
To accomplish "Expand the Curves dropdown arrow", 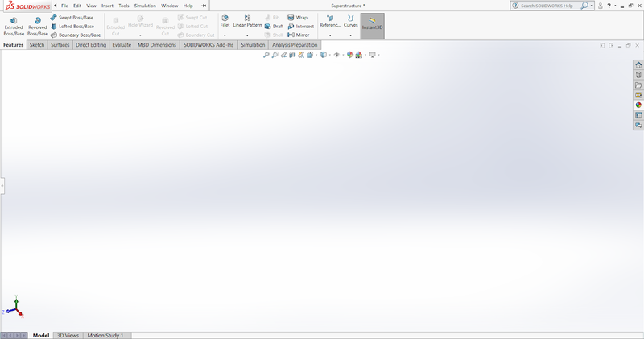I will coord(351,35).
